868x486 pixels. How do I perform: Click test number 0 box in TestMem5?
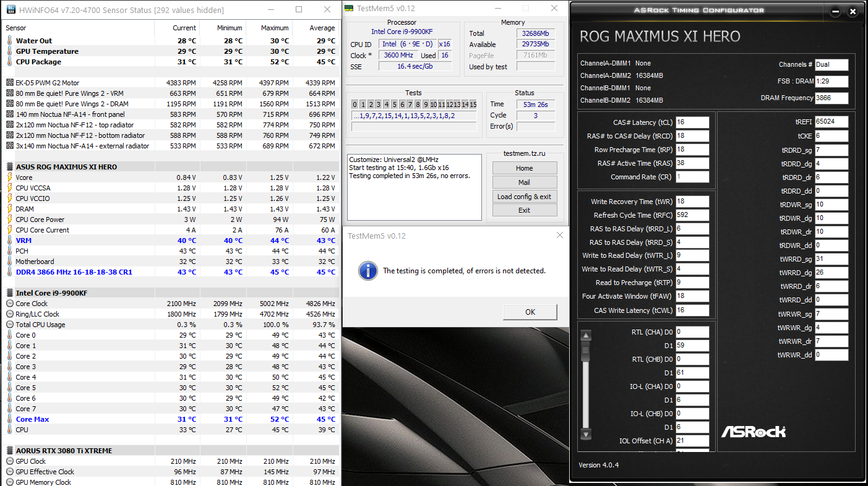point(355,104)
